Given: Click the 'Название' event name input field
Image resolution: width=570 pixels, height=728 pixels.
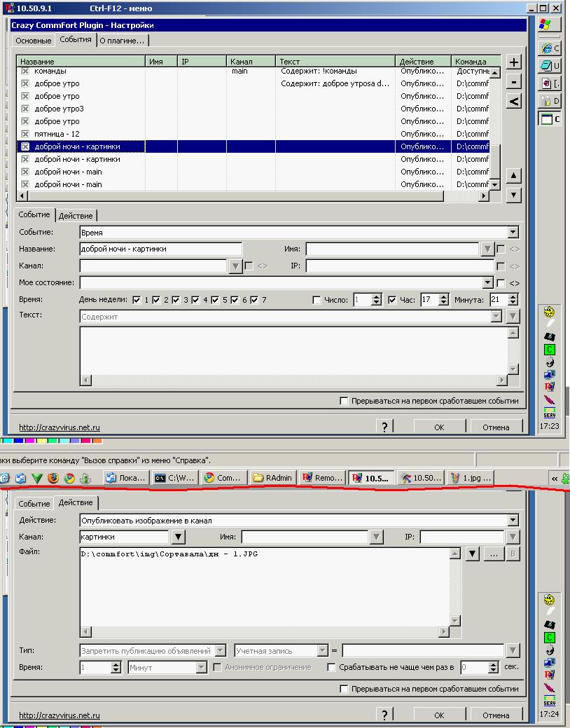Looking at the screenshot, I should [x=161, y=249].
